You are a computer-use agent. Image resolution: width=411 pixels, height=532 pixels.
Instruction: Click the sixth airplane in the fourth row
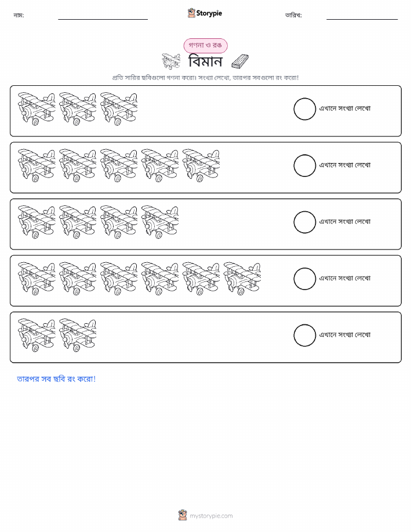242,278
